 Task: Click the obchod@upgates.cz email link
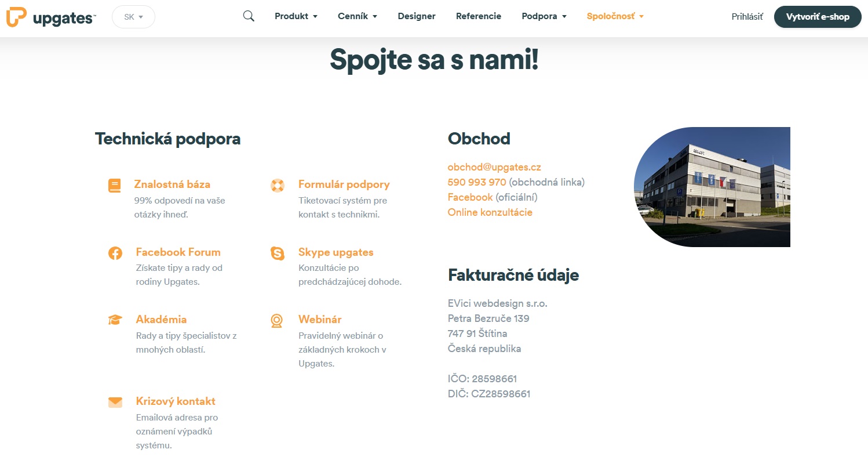[x=494, y=167]
